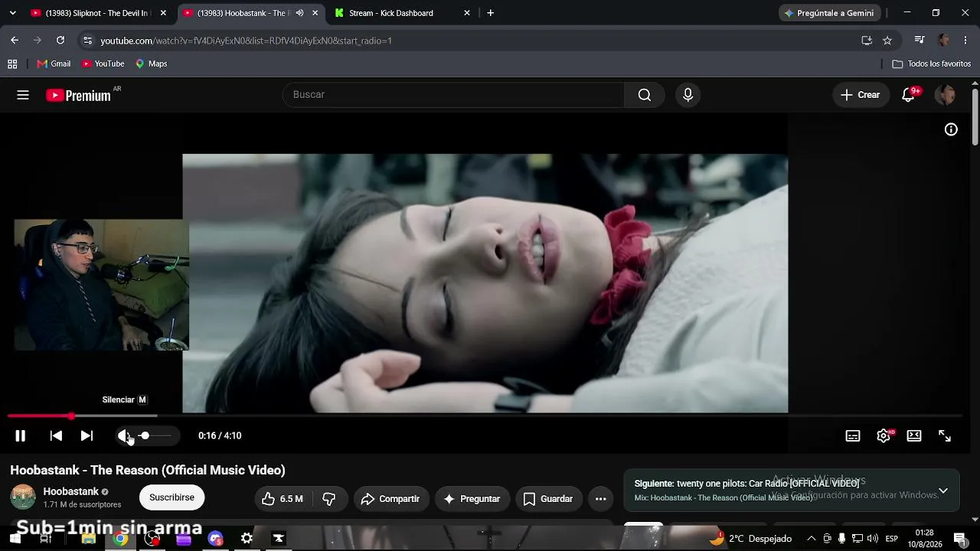
Task: Bookmark this page with the star
Action: pyautogui.click(x=887, y=41)
